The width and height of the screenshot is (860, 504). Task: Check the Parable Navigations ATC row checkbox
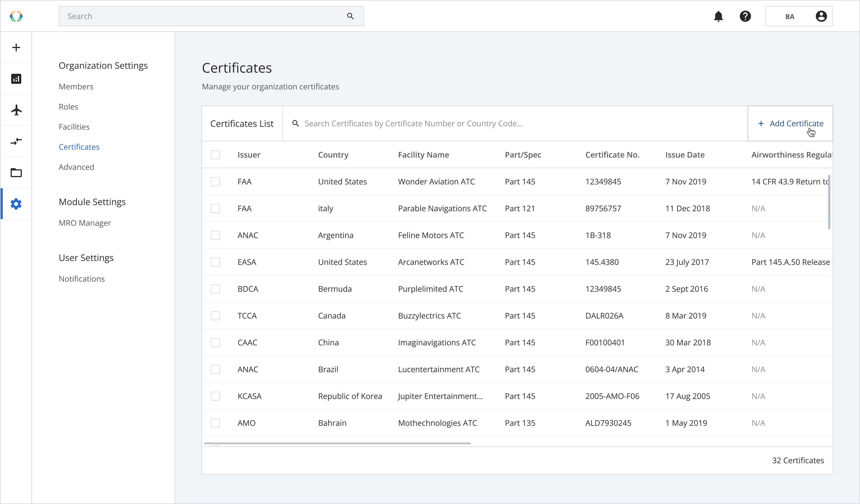pos(215,208)
